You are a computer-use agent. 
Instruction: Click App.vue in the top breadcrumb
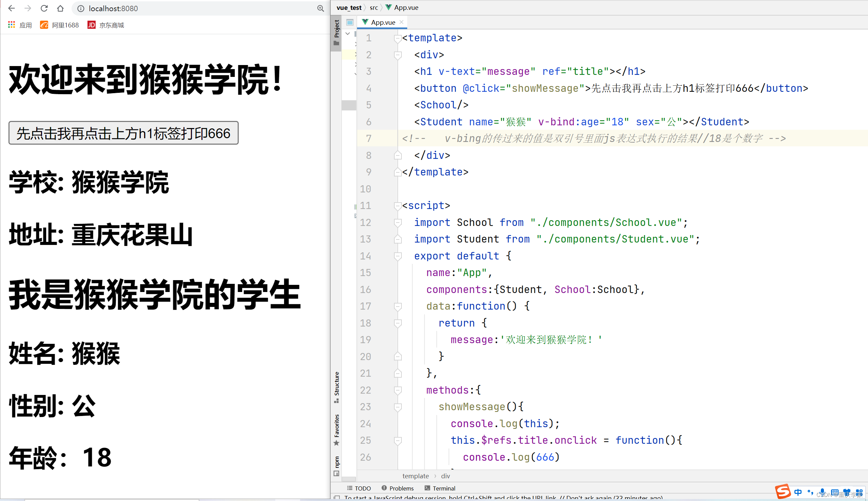click(x=402, y=7)
